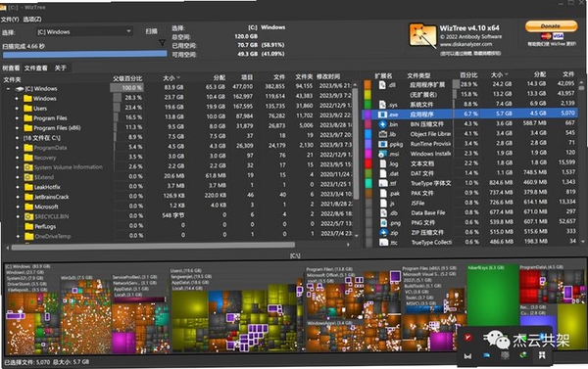Click the 扫描 scan button

click(x=152, y=31)
